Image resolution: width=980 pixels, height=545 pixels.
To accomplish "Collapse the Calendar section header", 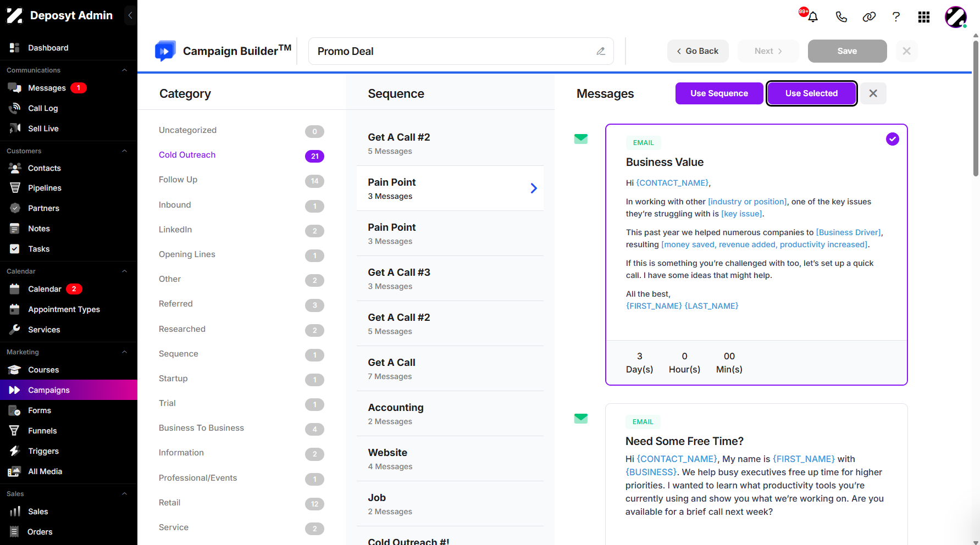I will (x=124, y=271).
